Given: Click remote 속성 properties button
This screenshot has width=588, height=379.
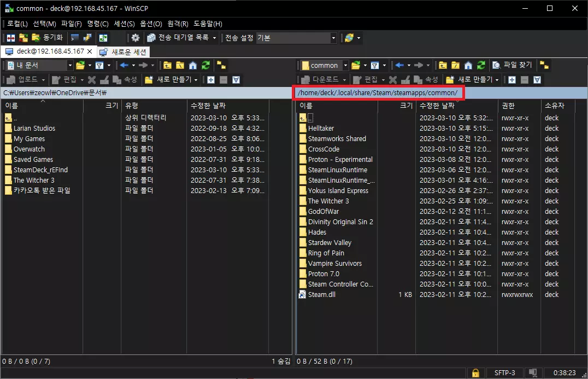Looking at the screenshot, I should pos(426,79).
